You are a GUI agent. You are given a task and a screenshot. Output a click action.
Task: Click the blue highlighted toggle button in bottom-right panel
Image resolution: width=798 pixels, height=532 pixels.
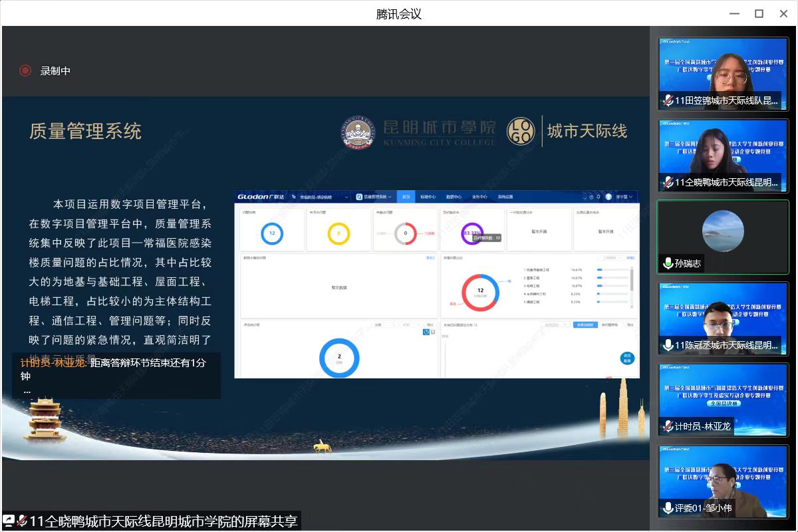(585, 325)
